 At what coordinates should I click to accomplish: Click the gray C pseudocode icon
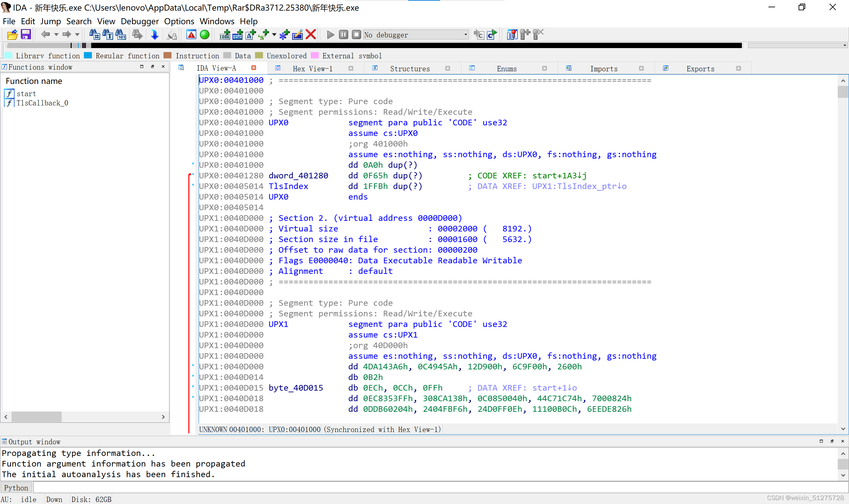[x=479, y=34]
